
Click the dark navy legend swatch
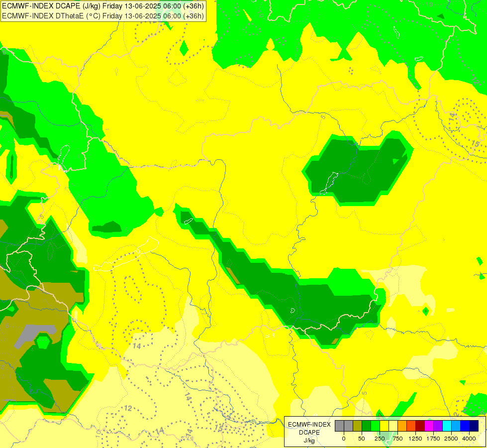coord(474,426)
